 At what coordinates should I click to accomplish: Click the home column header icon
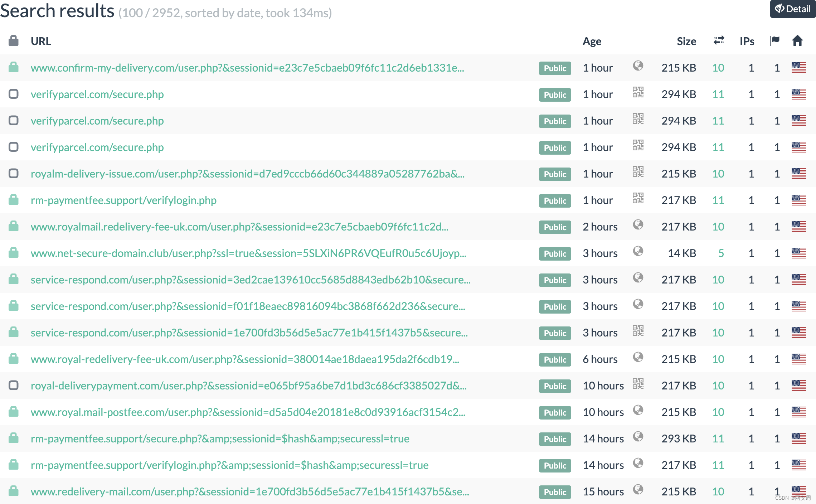point(797,41)
